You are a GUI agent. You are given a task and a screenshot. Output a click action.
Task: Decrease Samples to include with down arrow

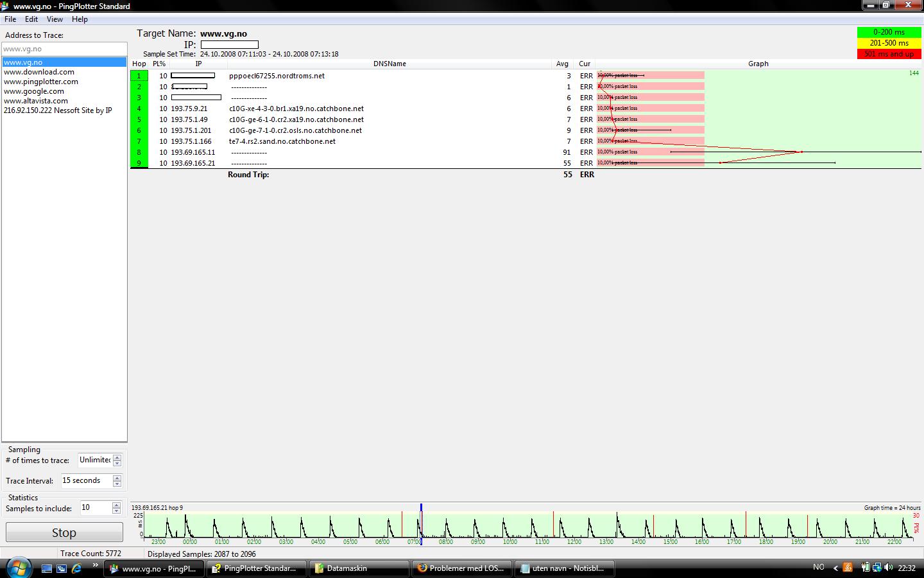(x=117, y=511)
